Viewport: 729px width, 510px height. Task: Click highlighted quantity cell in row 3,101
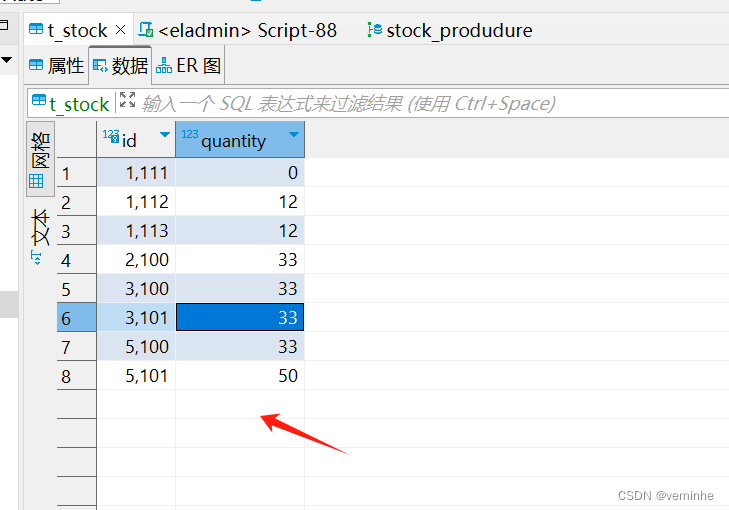point(240,318)
